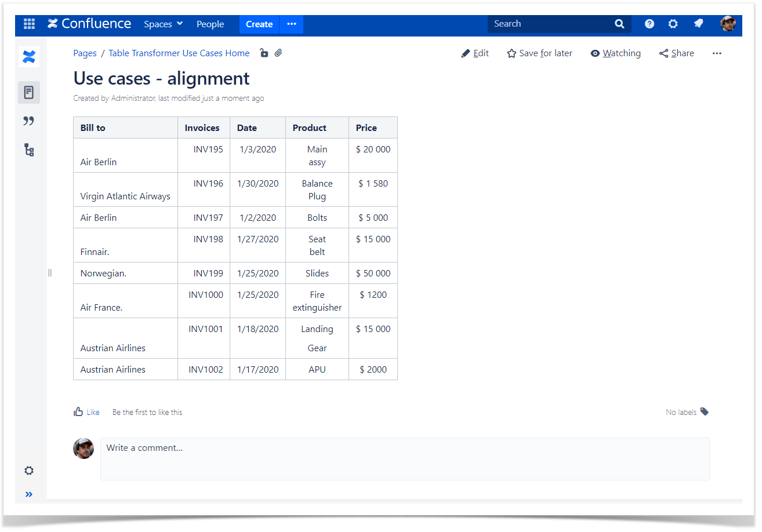Click the Create button
Screen dimensions: 762x532
pyautogui.click(x=259, y=24)
